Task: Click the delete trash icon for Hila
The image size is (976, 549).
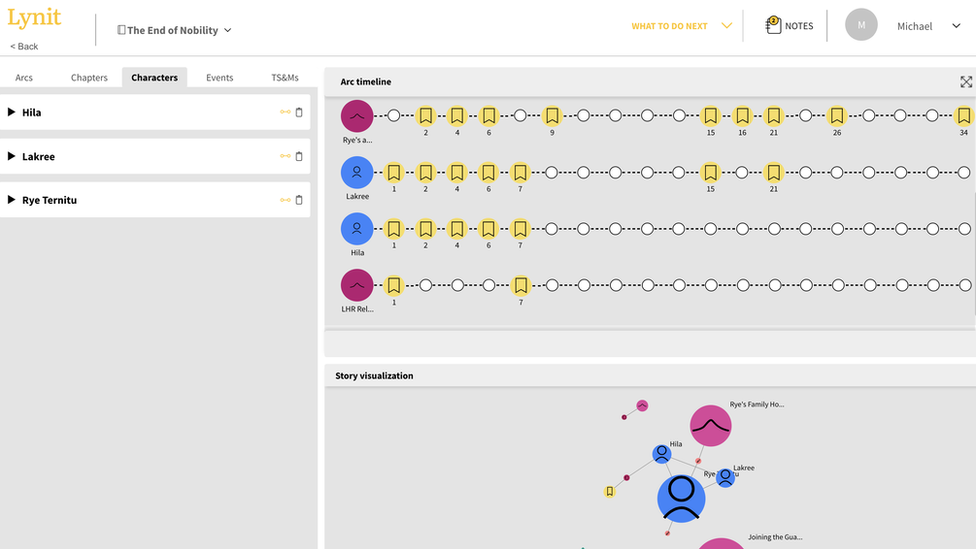Action: pyautogui.click(x=299, y=113)
